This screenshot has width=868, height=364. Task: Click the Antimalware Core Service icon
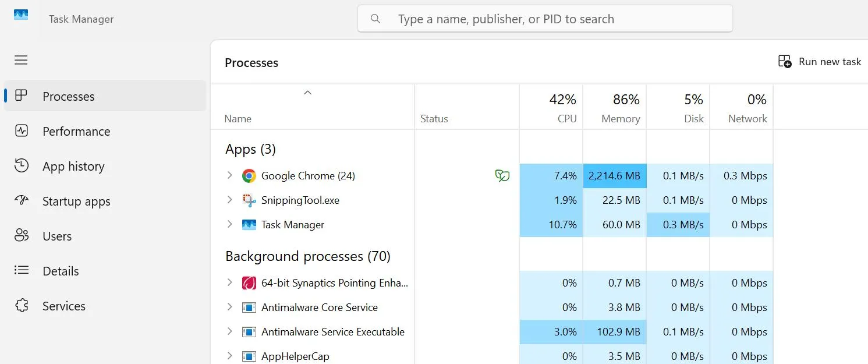coord(249,308)
